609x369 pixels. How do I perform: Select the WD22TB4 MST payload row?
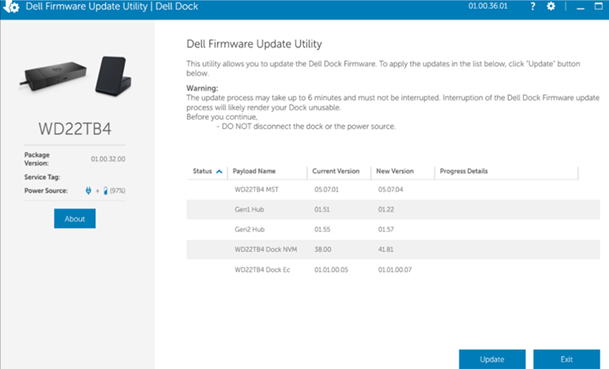click(x=393, y=190)
